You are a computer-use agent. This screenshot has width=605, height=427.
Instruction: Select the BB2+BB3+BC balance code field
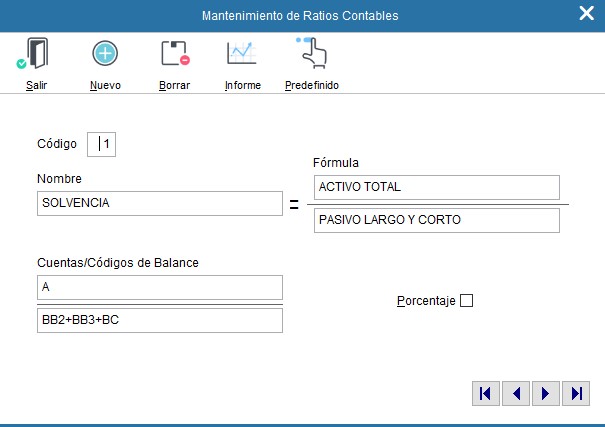coord(159,320)
